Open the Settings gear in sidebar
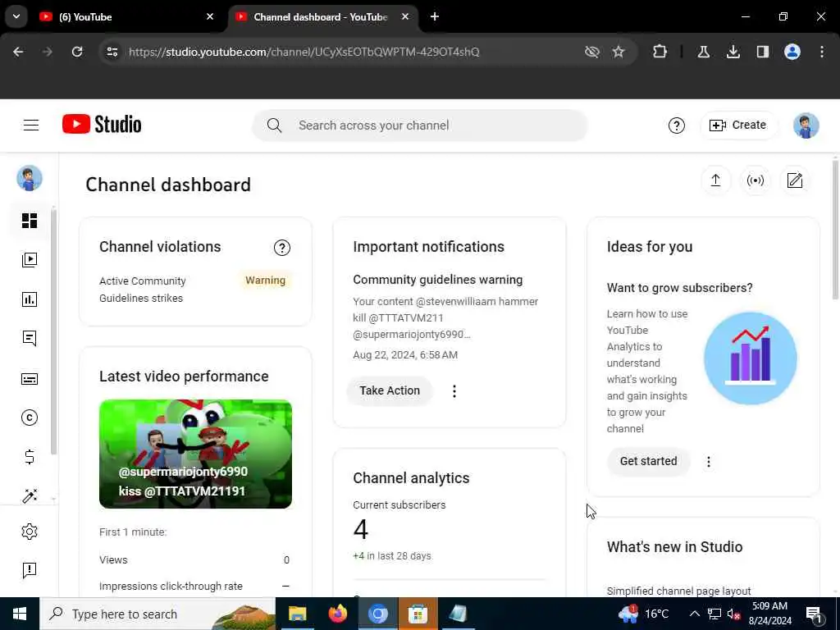This screenshot has width=840, height=630. (30, 532)
